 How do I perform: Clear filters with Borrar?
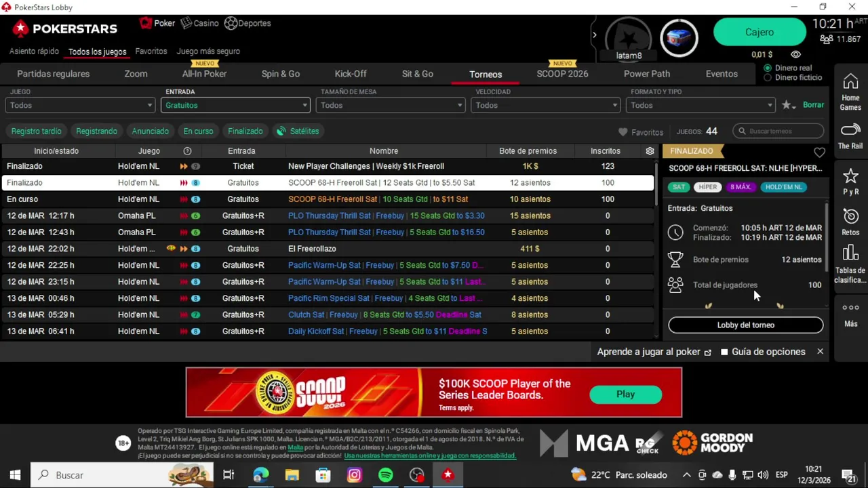[813, 105]
